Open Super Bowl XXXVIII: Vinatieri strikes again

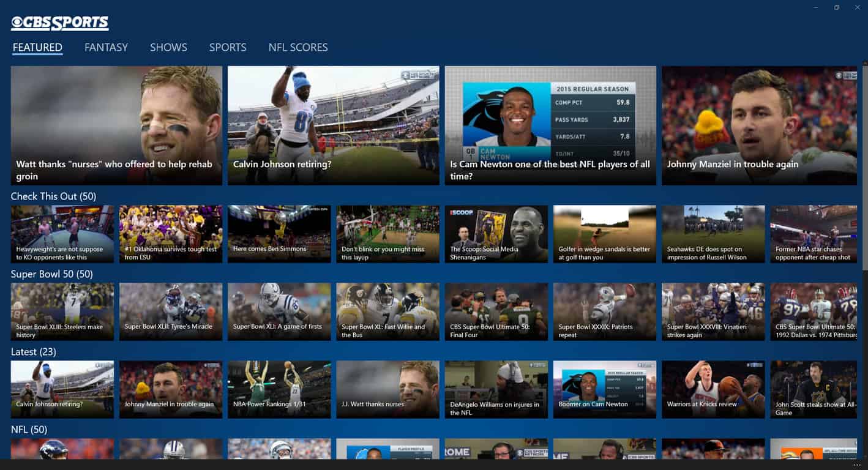click(713, 311)
